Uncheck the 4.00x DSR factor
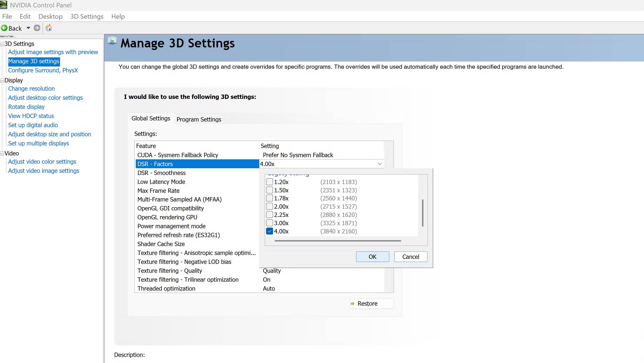Image resolution: width=644 pixels, height=363 pixels. [270, 231]
